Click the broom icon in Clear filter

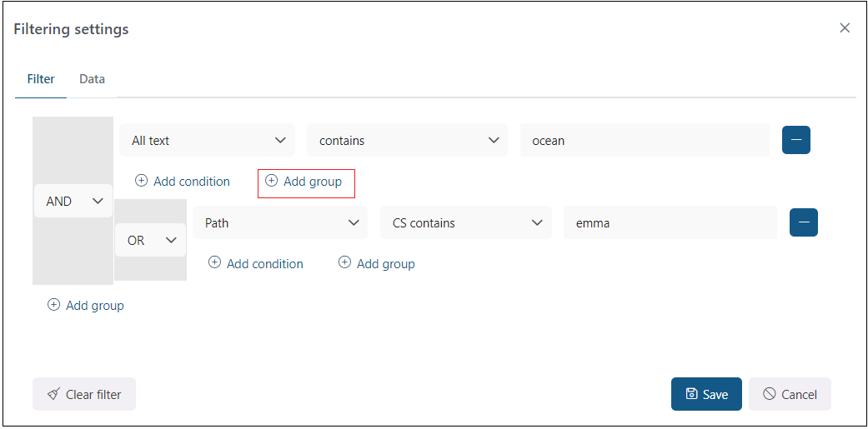[53, 395]
